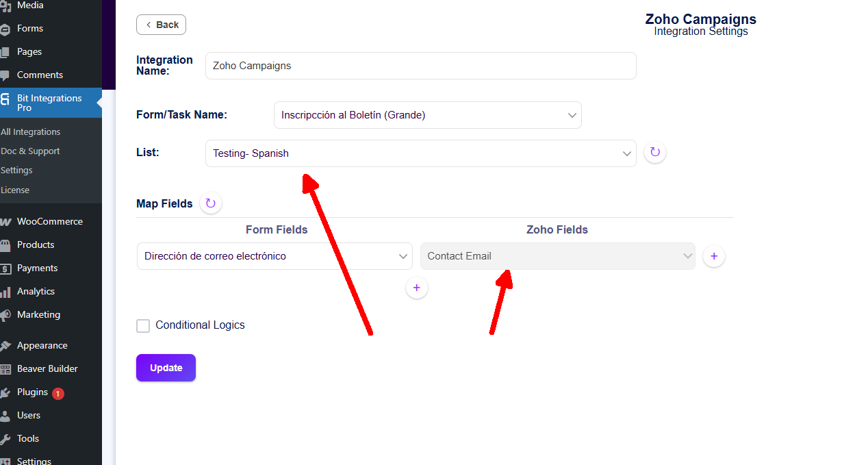Open Doc & Support submenu item
The height and width of the screenshot is (465, 868).
(x=31, y=151)
